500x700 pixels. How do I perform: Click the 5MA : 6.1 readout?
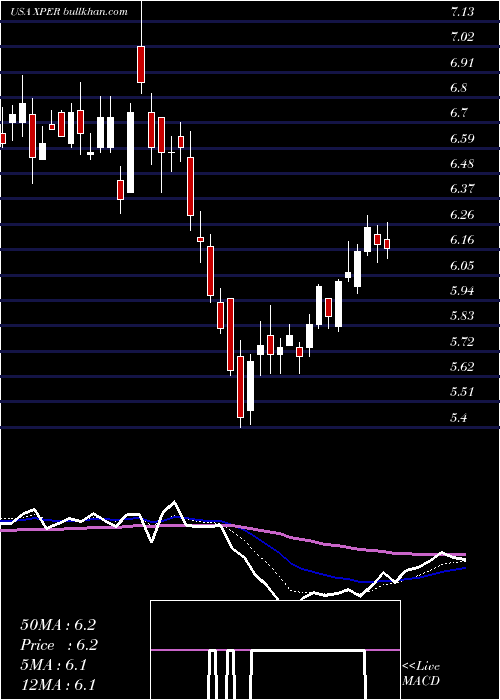54,665
